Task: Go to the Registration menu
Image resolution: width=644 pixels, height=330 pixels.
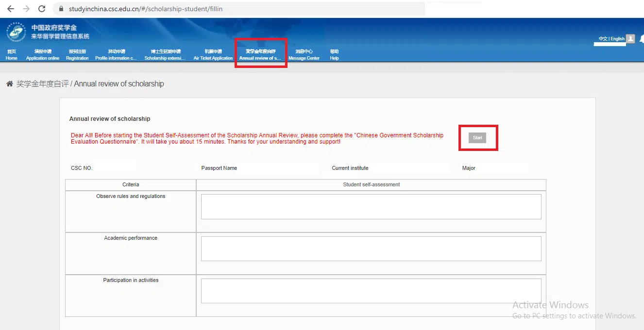Action: click(x=77, y=55)
